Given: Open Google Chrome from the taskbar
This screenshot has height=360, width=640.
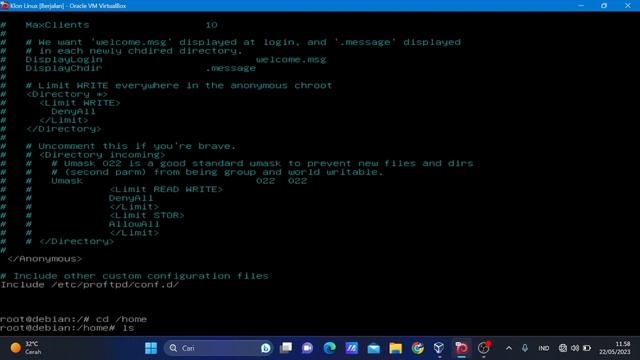Looking at the screenshot, I should (x=418, y=348).
